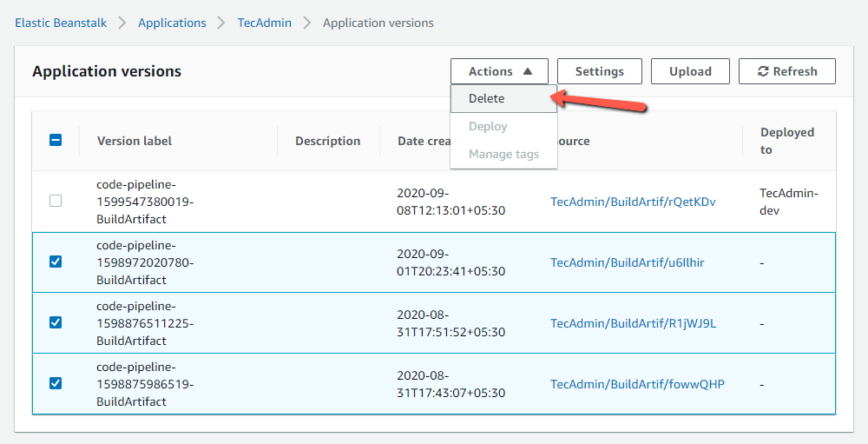Uncheck the code-pipeline-1598972020780 row checkbox
868x444 pixels.
click(x=56, y=262)
